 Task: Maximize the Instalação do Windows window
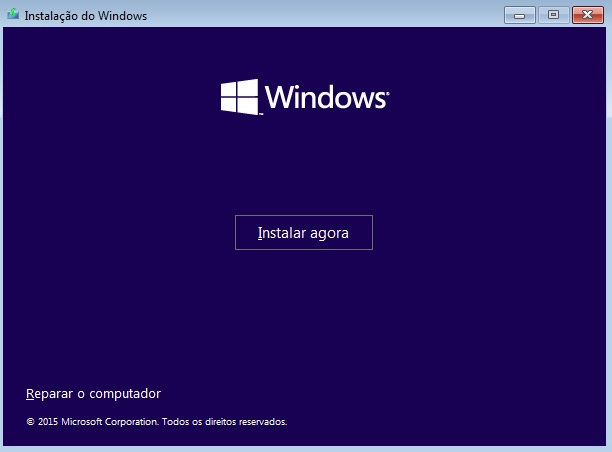553,15
